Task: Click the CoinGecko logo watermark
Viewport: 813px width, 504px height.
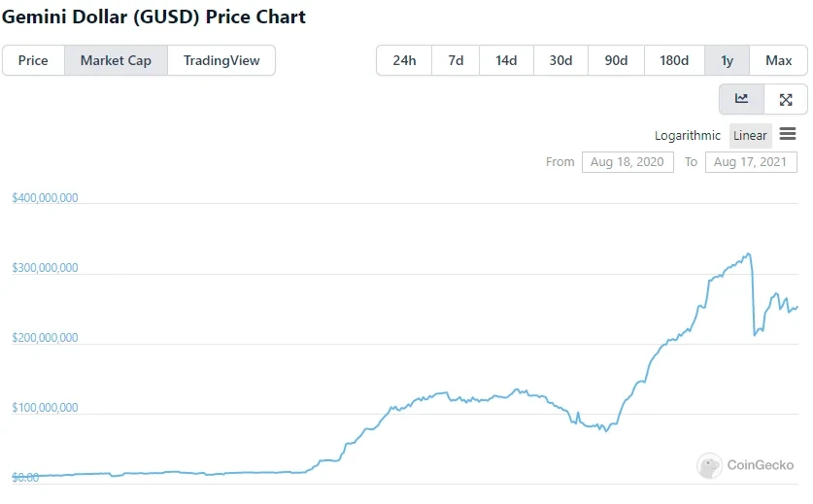Action: pos(745,465)
